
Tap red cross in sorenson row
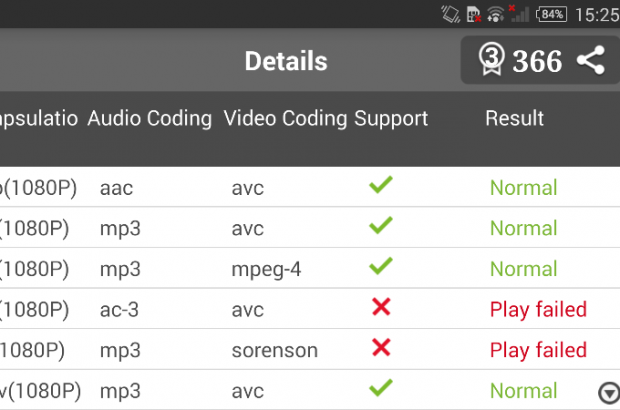tap(380, 349)
